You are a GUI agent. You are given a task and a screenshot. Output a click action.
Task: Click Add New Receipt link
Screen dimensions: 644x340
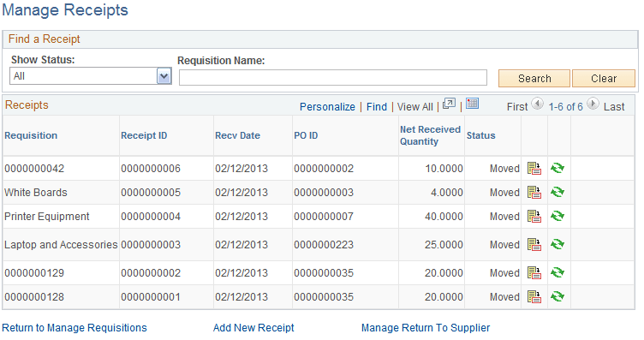point(253,328)
